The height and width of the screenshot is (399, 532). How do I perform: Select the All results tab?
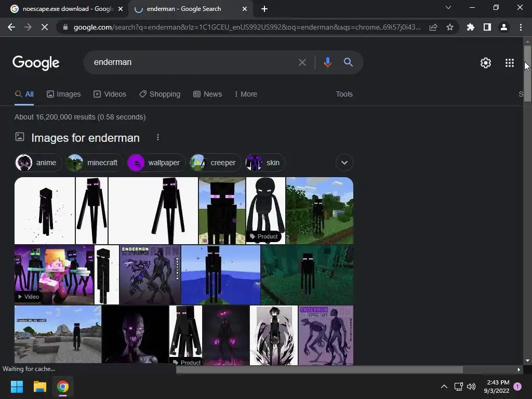tap(24, 94)
